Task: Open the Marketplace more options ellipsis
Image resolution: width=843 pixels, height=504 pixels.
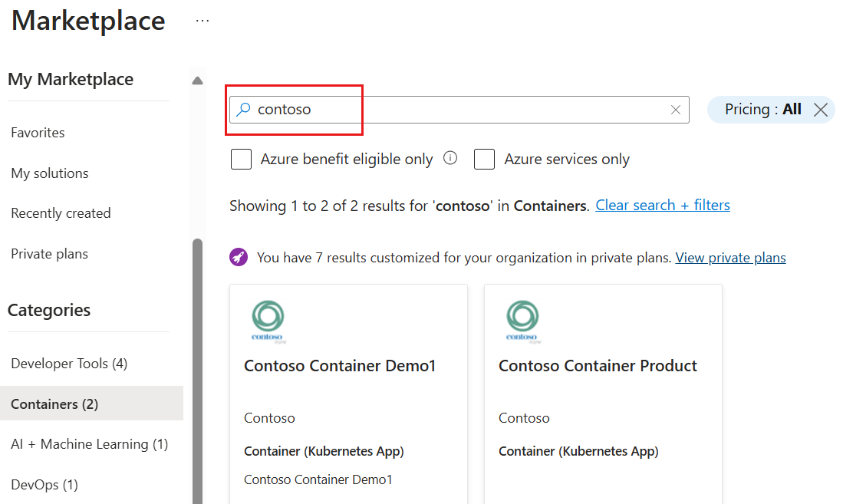Action: pos(202,21)
